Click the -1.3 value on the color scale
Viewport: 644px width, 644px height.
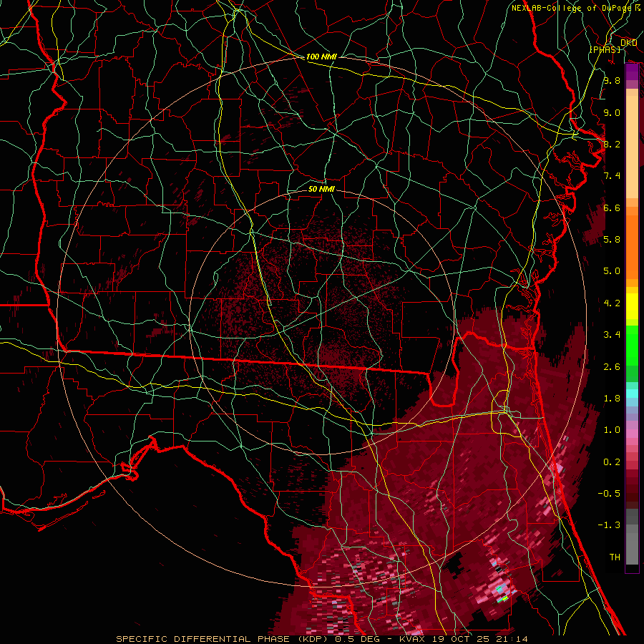click(x=609, y=525)
